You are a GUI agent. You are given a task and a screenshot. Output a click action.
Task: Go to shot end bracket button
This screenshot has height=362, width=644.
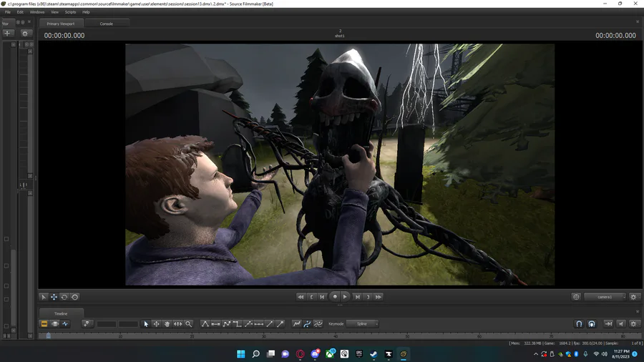pyautogui.click(x=368, y=297)
